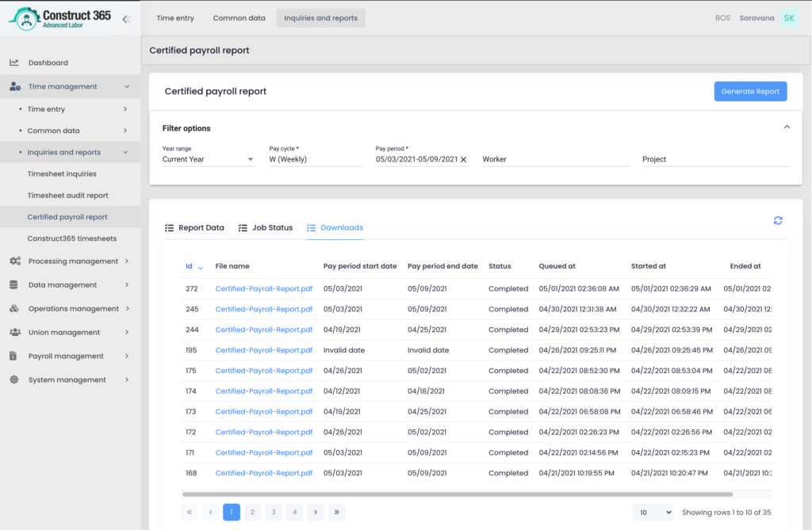The height and width of the screenshot is (530, 812).
Task: Click the Union management people icon
Action: [14, 332]
